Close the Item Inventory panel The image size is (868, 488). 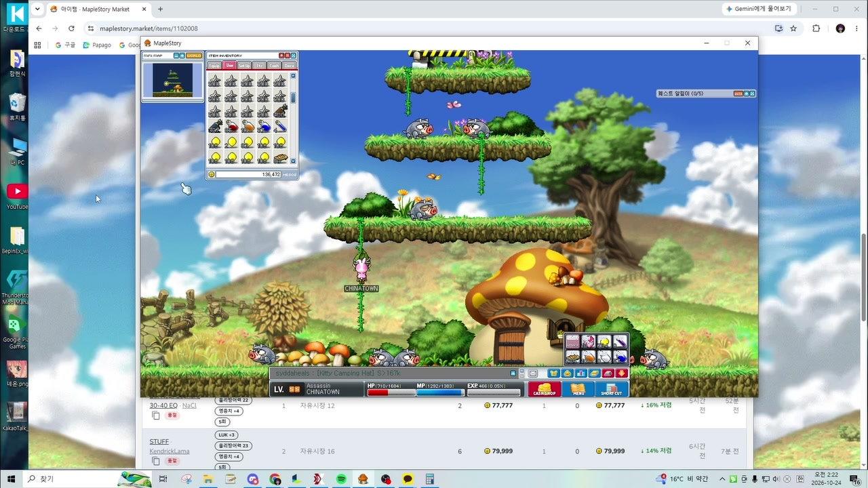click(294, 56)
